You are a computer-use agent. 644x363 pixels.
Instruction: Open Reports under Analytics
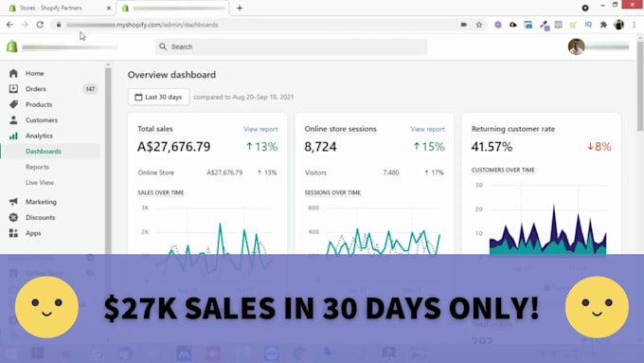[x=37, y=167]
